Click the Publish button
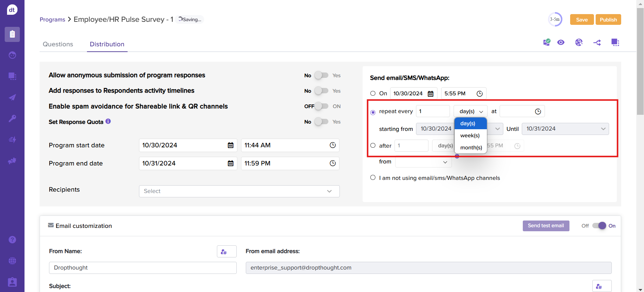644x292 pixels. coord(608,20)
